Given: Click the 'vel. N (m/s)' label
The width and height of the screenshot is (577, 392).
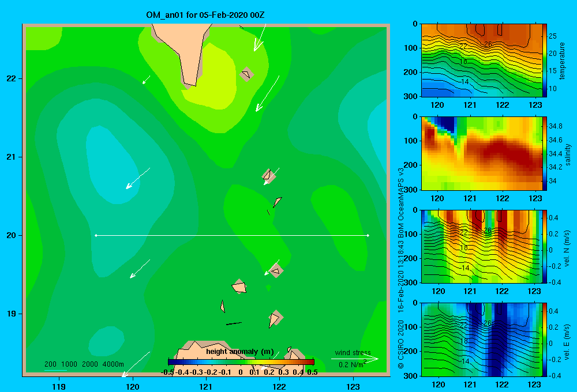Looking at the screenshot, I should pos(567,248).
